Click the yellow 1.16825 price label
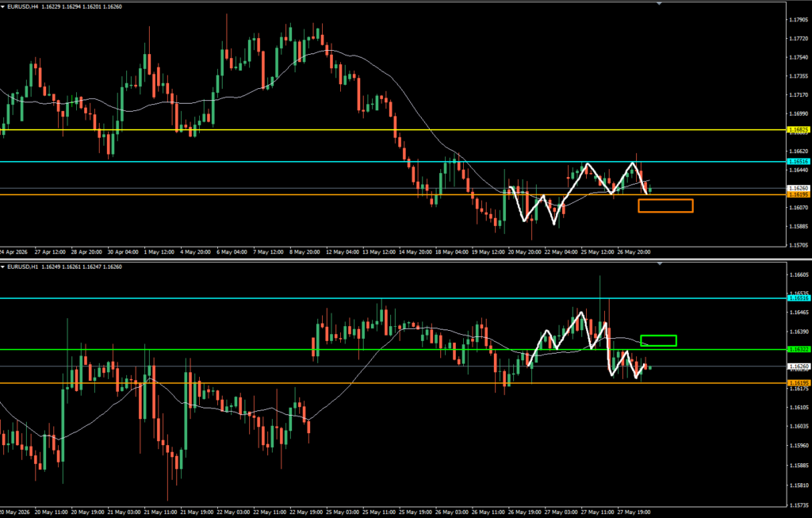The image size is (812, 518). (x=798, y=129)
